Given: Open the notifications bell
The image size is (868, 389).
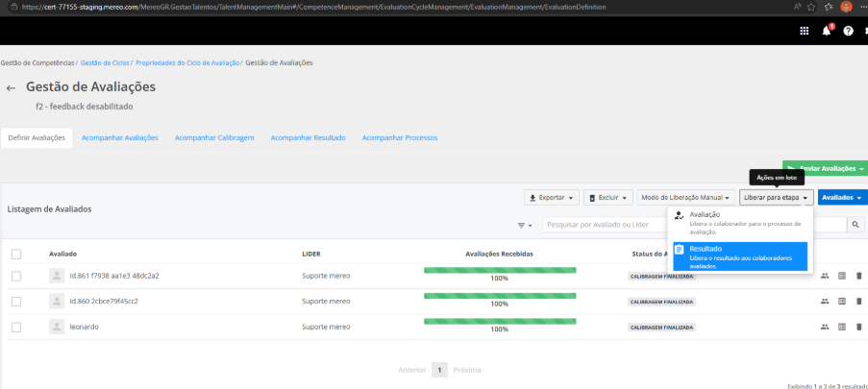Looking at the screenshot, I should pyautogui.click(x=827, y=31).
